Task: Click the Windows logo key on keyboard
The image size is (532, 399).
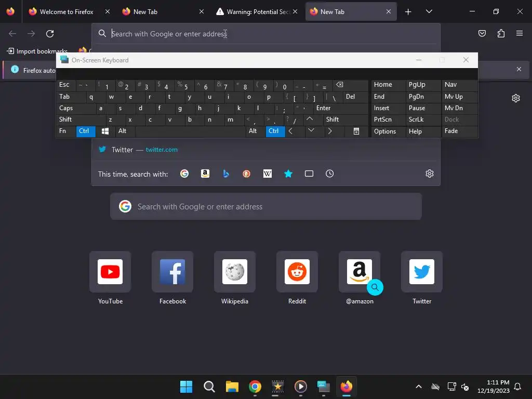Action: (x=105, y=131)
